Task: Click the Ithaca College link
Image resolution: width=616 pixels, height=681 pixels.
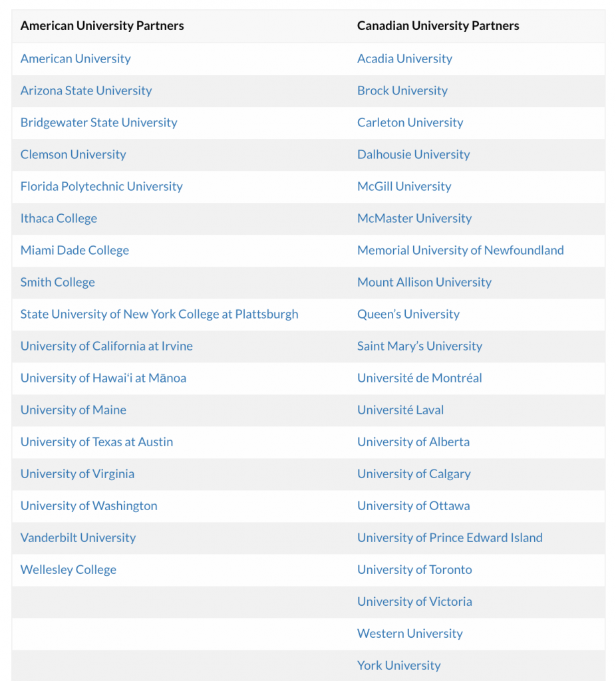Action: point(59,218)
